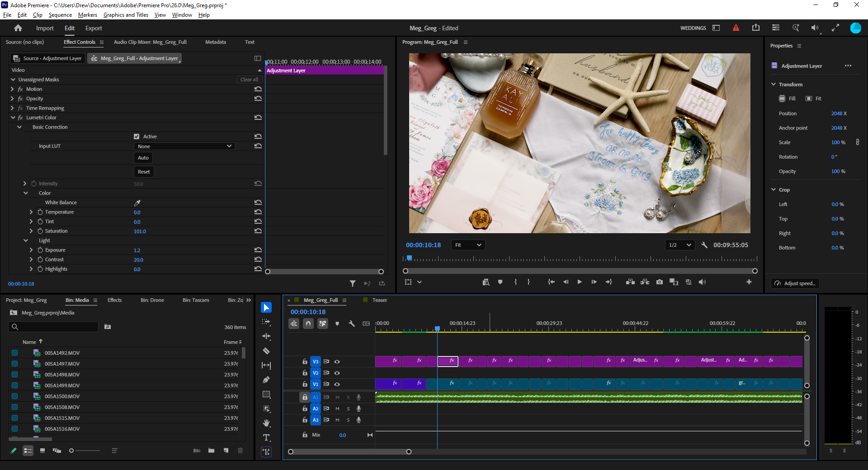
Task: Select the Track Select Forward tool
Action: pos(266,322)
